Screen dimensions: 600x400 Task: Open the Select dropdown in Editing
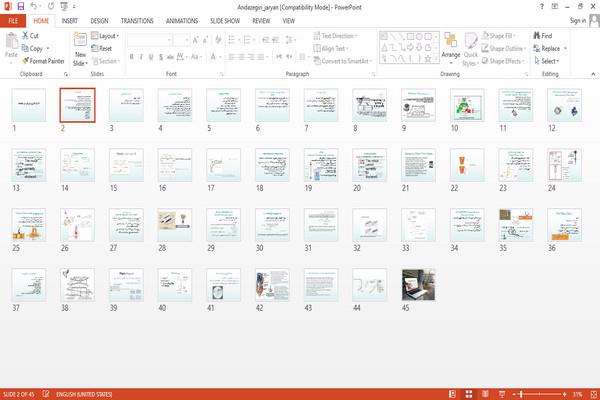pyautogui.click(x=546, y=61)
